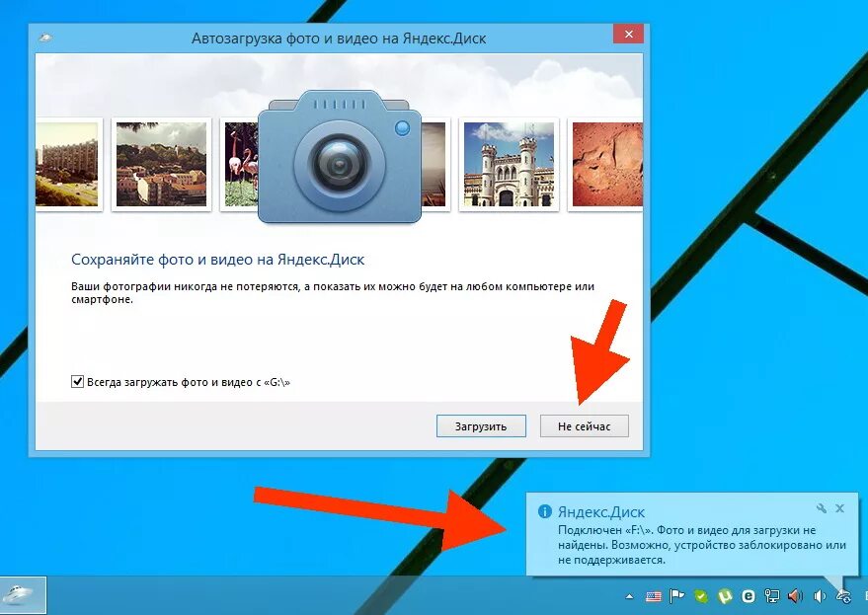Click the info icon in Яндекс.Диск notification
The width and height of the screenshot is (868, 615).
545,511
